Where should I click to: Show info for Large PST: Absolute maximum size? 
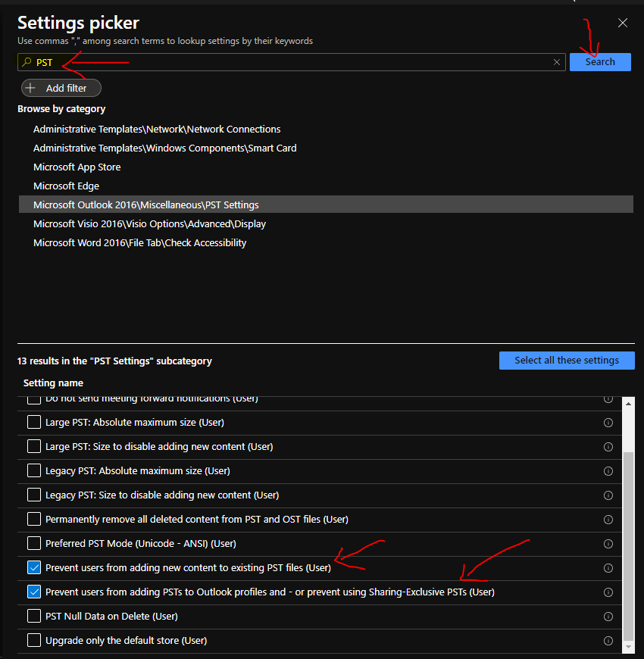(608, 423)
